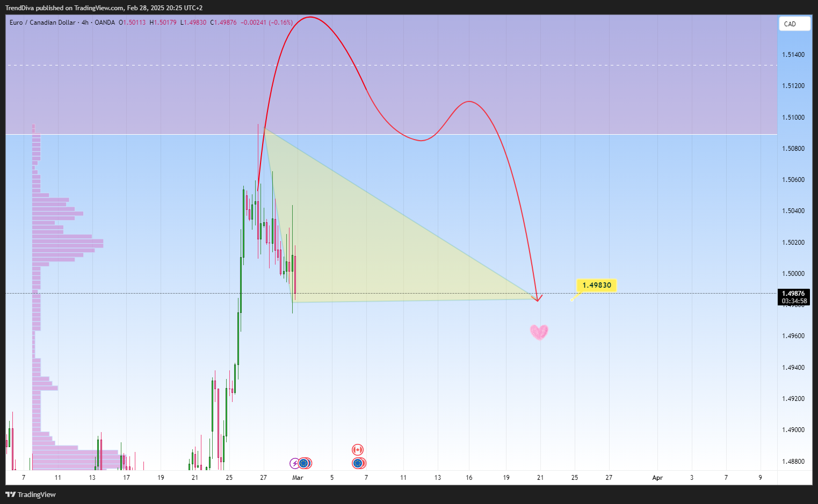This screenshot has width=818, height=504.
Task: Open the CAD currency selector
Action: pyautogui.click(x=794, y=24)
